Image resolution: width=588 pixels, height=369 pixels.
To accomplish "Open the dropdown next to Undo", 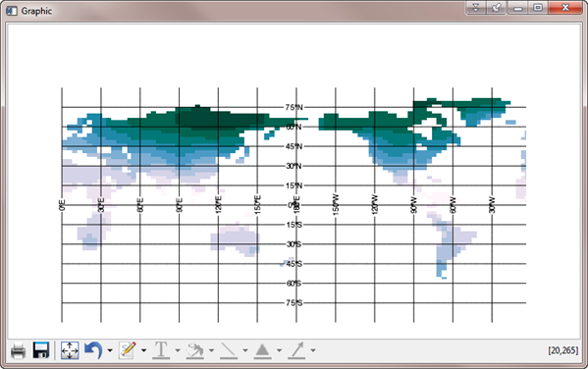I will [x=110, y=350].
